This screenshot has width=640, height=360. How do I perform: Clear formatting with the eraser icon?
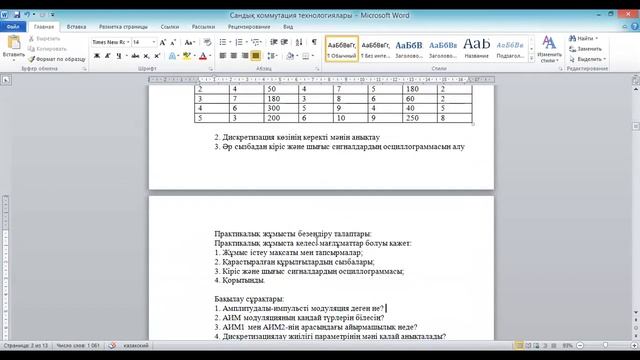pyautogui.click(x=207, y=42)
